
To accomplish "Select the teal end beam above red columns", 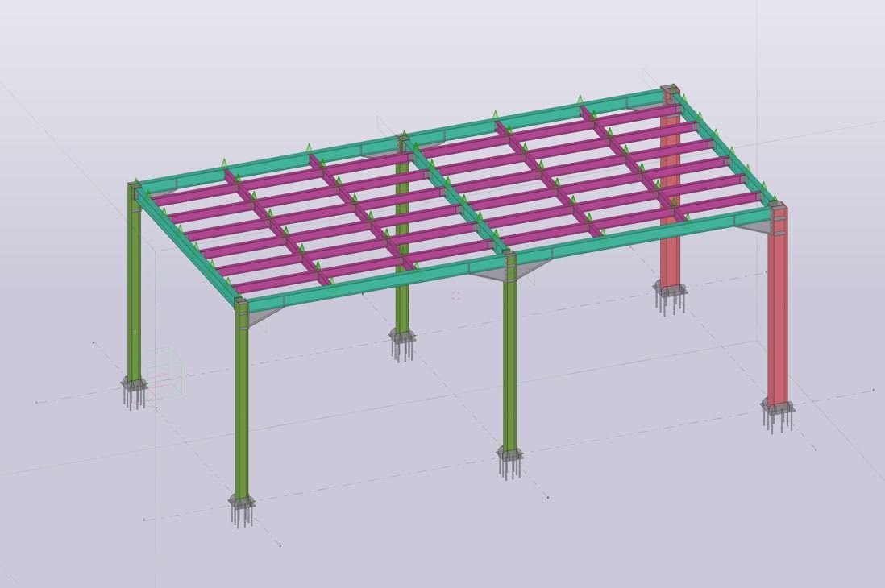I will [x=725, y=149].
